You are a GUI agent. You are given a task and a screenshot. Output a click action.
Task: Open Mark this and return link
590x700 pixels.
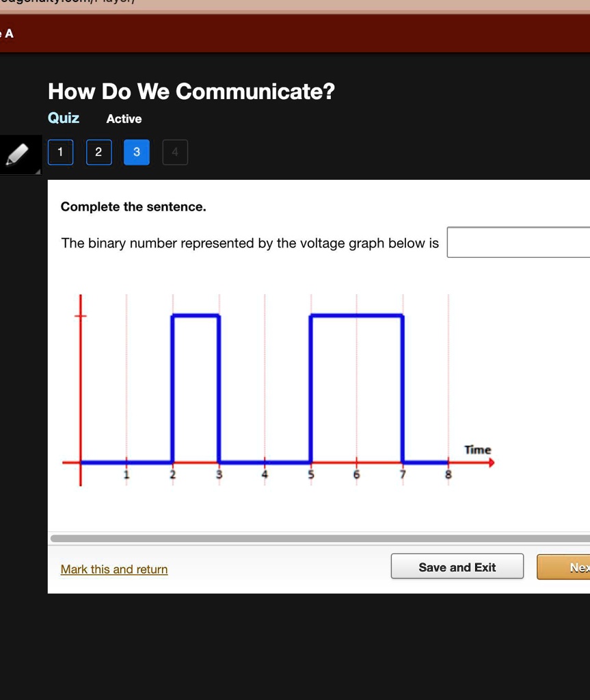click(114, 569)
